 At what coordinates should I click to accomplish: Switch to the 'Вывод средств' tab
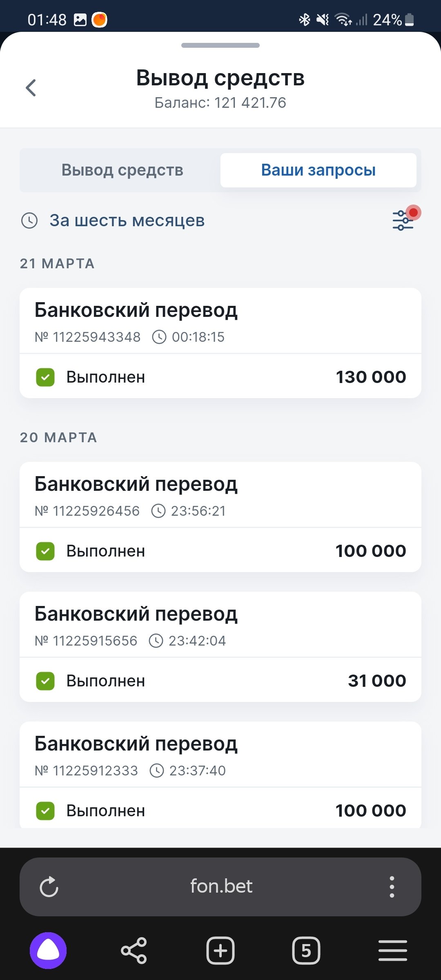[122, 170]
